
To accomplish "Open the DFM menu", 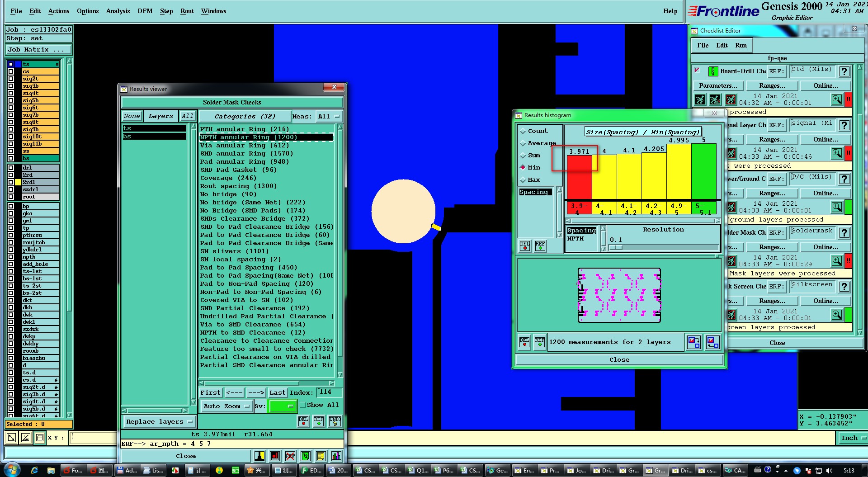I will pos(145,11).
